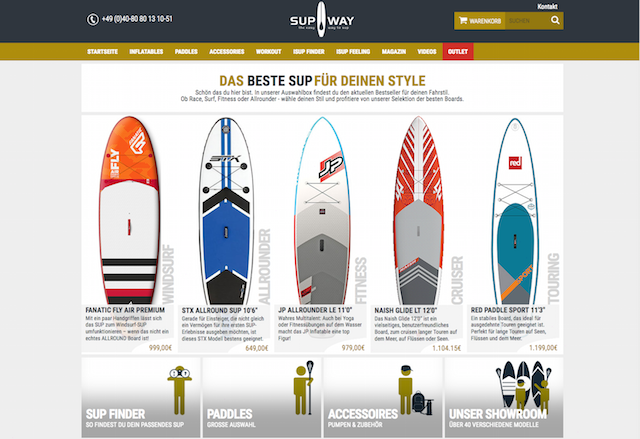Click the phone icon in header
Viewport: 640px width, 439px height.
pyautogui.click(x=93, y=19)
